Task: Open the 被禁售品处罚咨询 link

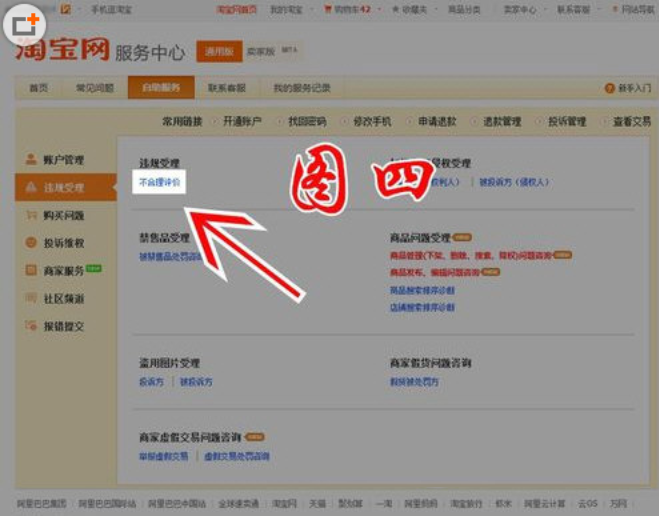Action: [171, 256]
